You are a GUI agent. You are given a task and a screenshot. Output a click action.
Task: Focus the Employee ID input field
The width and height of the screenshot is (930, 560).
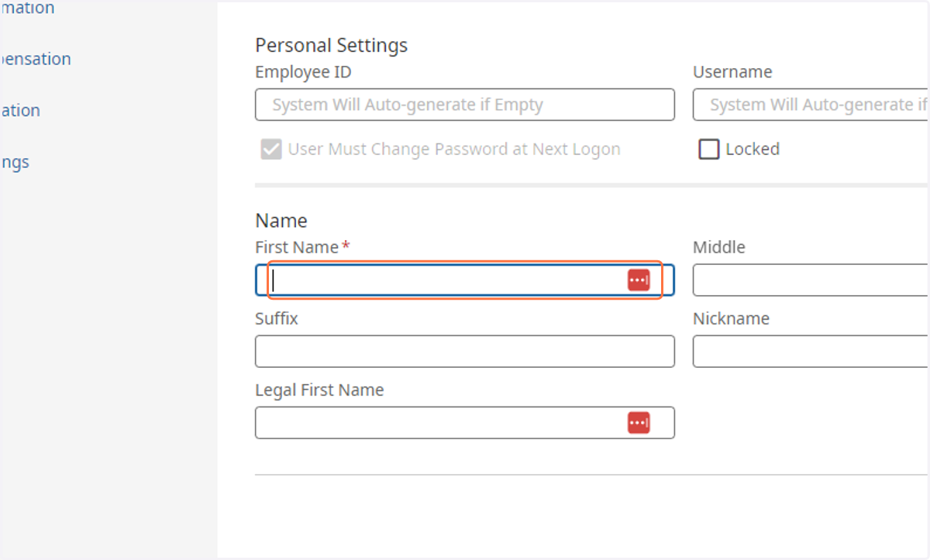pyautogui.click(x=465, y=105)
